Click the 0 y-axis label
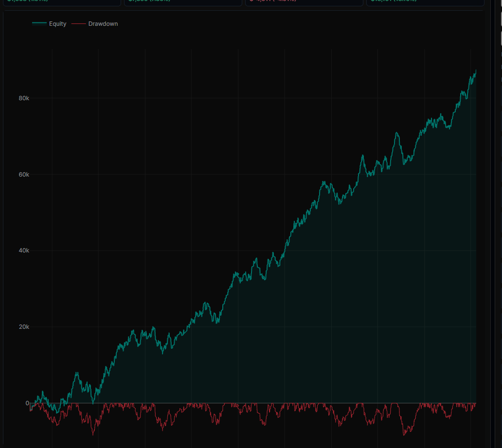Viewport: 502px width, 448px height. [27, 403]
